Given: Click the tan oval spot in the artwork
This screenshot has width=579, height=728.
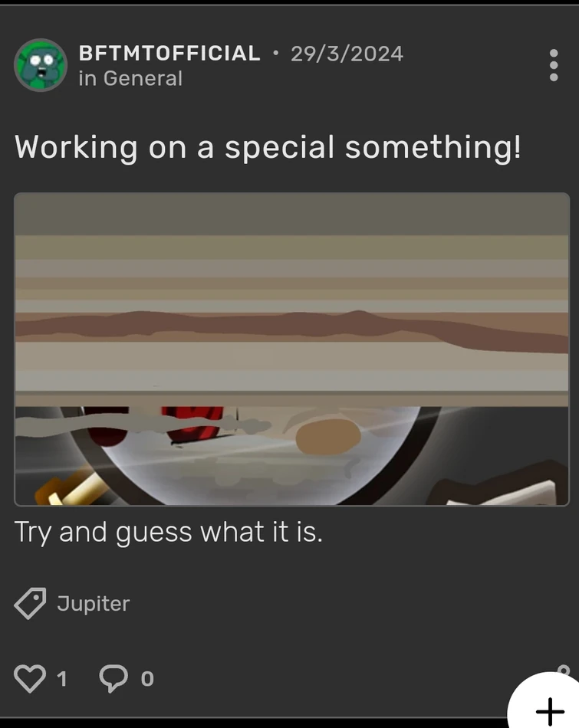Looking at the screenshot, I should click(x=328, y=437).
